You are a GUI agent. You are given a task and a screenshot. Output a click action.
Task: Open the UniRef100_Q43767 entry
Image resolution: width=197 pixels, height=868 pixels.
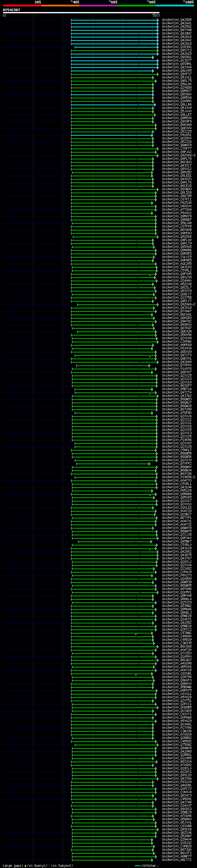176,558
